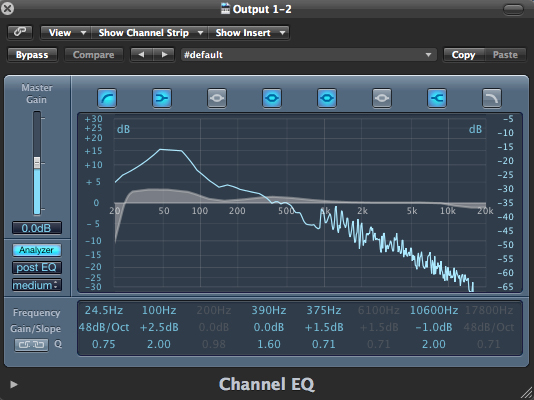Toggle the low cut filter band button
Viewport: 534px width, 400px height.
click(107, 98)
